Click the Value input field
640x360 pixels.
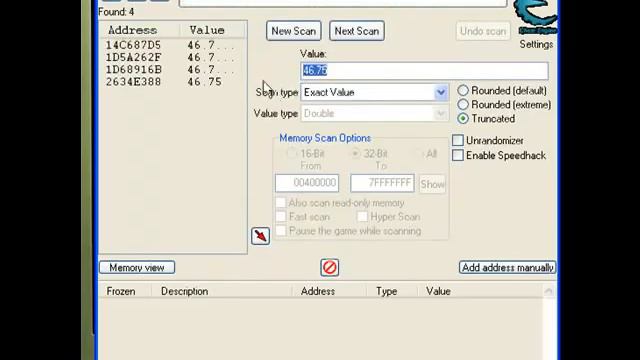424,71
